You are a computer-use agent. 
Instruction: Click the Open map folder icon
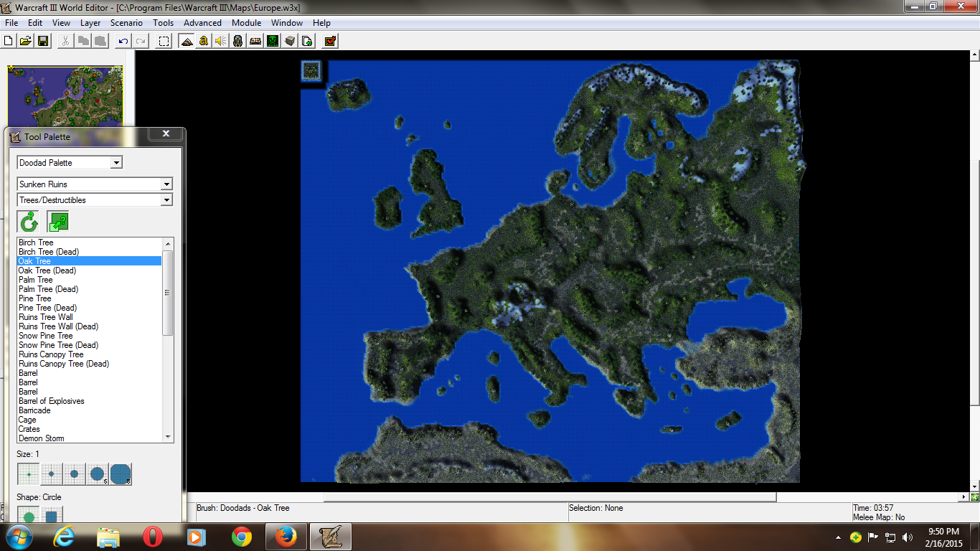click(x=26, y=41)
